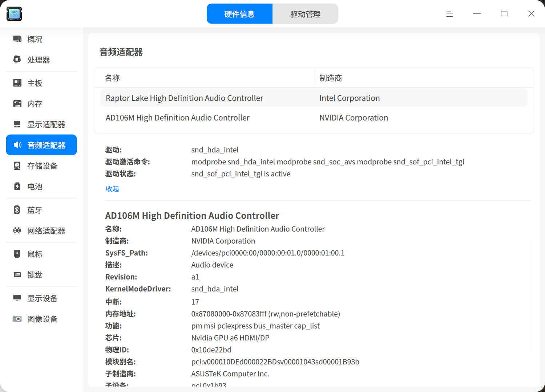Click the 音频适配器 page title
The width and height of the screenshot is (545, 392).
(121, 52)
